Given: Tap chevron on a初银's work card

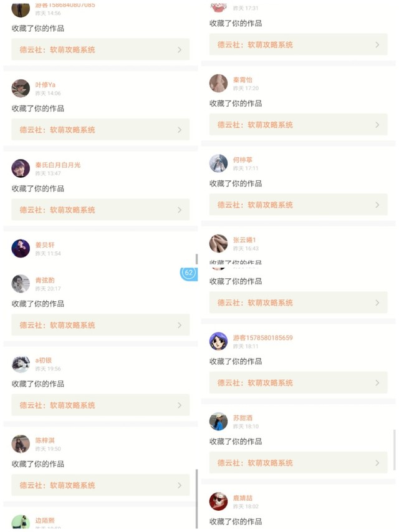Looking at the screenshot, I should [x=180, y=405].
